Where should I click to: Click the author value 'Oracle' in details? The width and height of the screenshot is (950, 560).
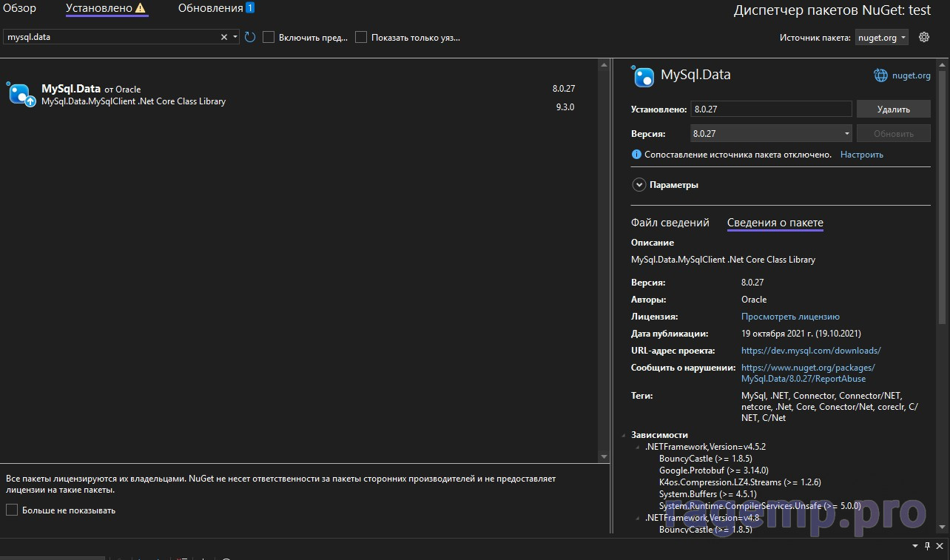pyautogui.click(x=754, y=300)
